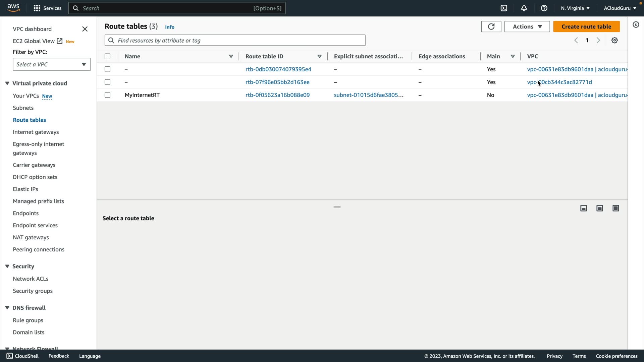
Task: Open table preferences gear icon
Action: coord(614,40)
